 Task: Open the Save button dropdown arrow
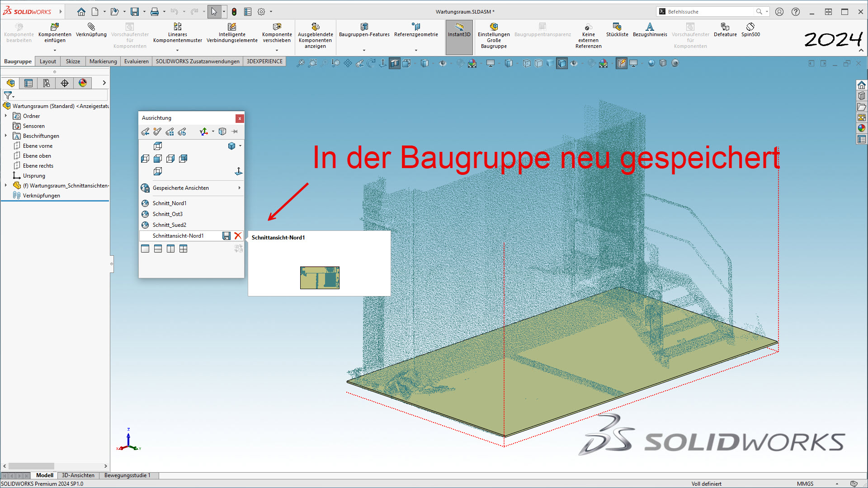tap(144, 12)
